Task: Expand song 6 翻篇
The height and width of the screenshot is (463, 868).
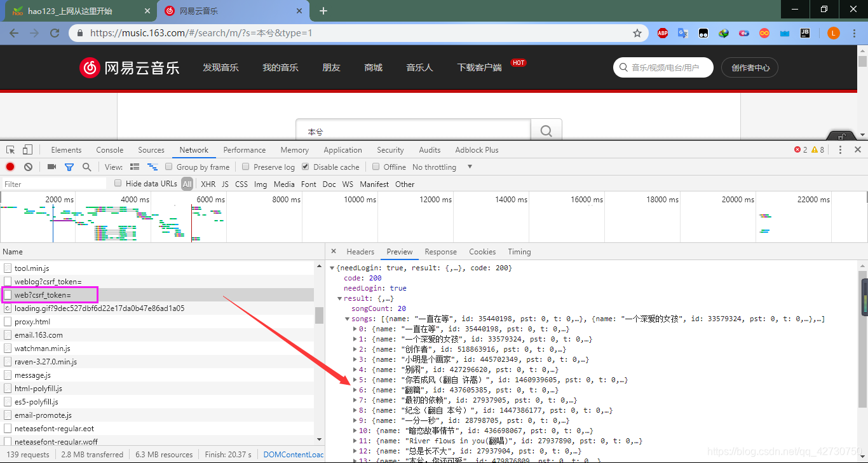Action: pyautogui.click(x=355, y=390)
